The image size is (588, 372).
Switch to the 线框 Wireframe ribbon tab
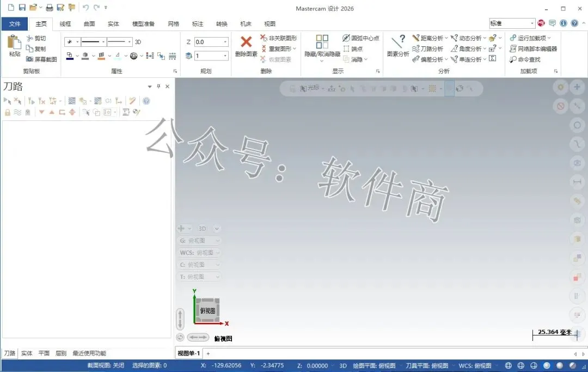[x=65, y=23]
